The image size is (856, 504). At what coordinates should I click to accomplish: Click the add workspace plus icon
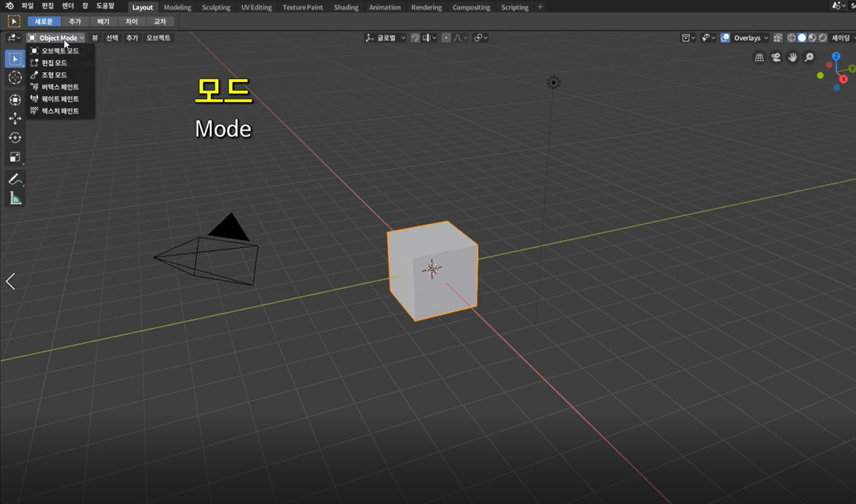(540, 7)
